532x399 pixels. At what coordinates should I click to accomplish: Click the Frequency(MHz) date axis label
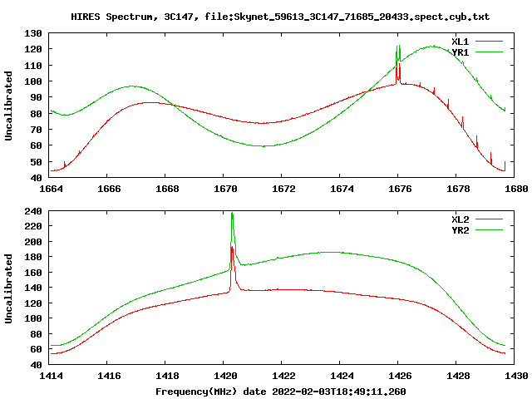pos(281,392)
